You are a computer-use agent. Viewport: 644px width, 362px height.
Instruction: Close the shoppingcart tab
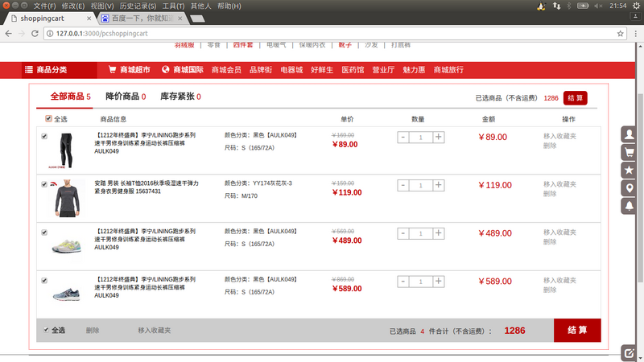(x=89, y=19)
